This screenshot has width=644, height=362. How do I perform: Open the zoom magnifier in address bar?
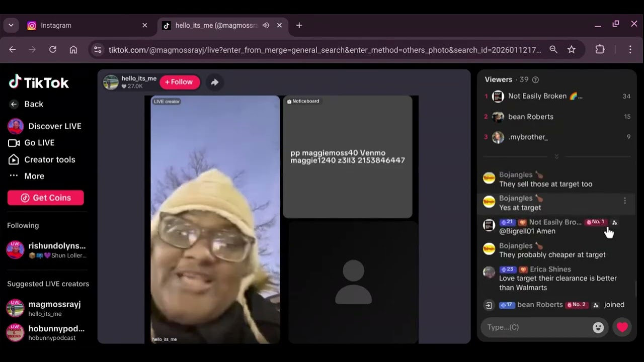(553, 49)
